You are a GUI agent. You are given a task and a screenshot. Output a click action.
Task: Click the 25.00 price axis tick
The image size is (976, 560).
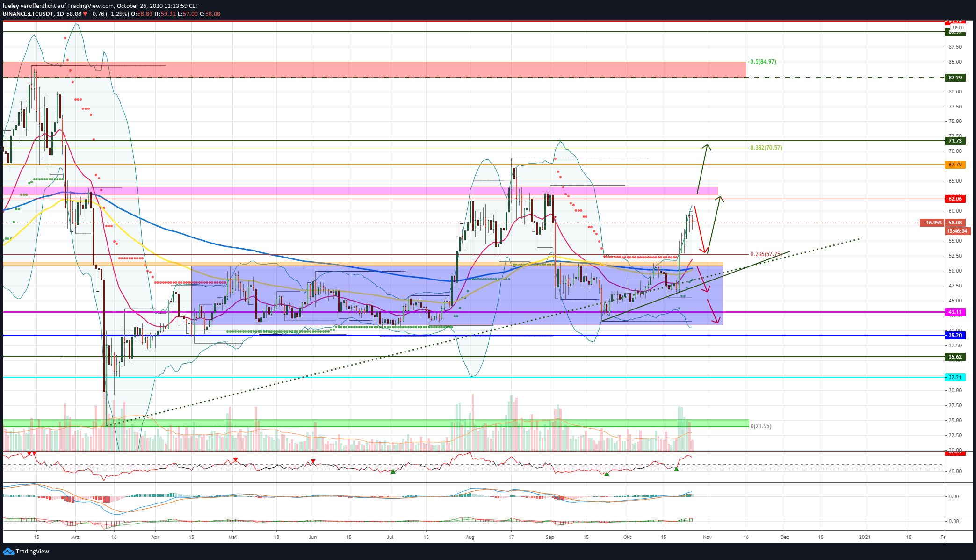[954, 420]
